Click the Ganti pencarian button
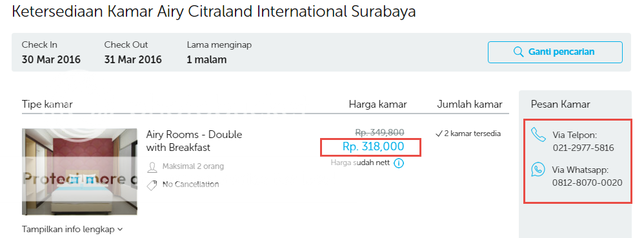Viewport: 644px width, 238px height. (x=555, y=52)
